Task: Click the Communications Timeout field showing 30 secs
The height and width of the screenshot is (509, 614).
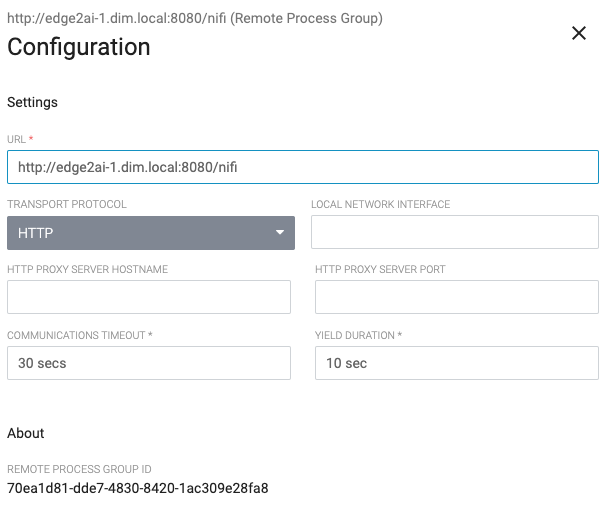Action: click(x=149, y=363)
